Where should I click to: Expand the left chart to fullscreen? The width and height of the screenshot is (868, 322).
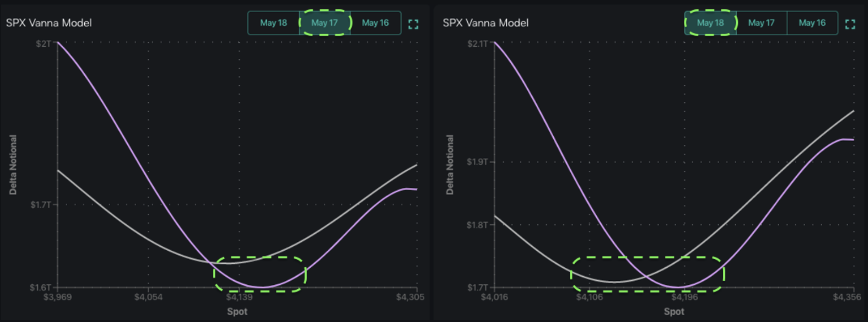[x=413, y=24]
